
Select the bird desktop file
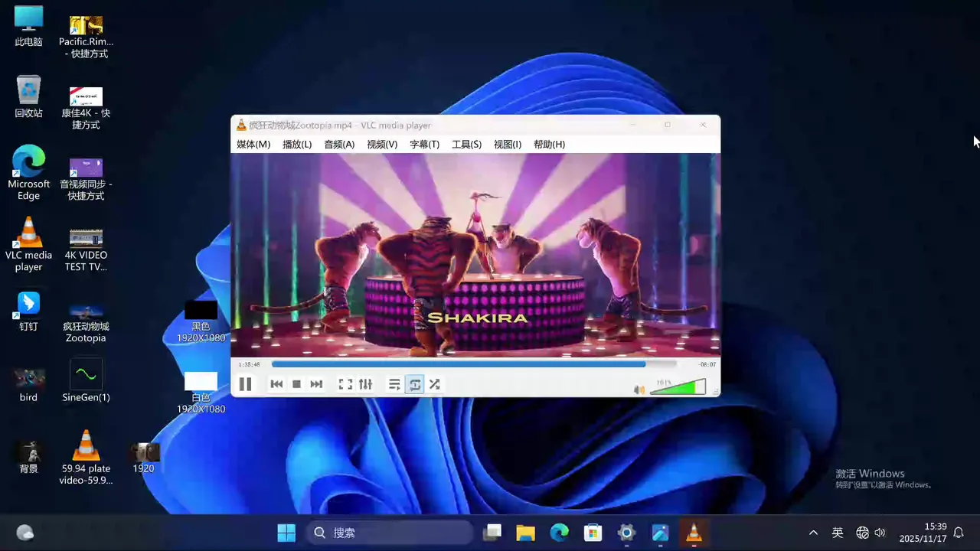(x=28, y=386)
